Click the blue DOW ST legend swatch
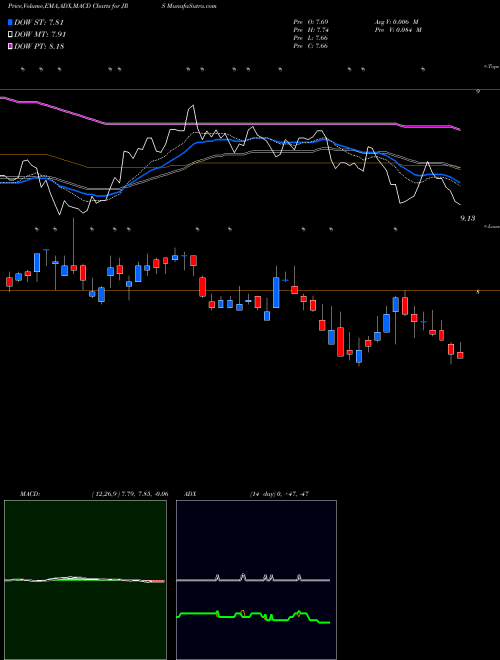This screenshot has width=500, height=660. pyautogui.click(x=10, y=22)
